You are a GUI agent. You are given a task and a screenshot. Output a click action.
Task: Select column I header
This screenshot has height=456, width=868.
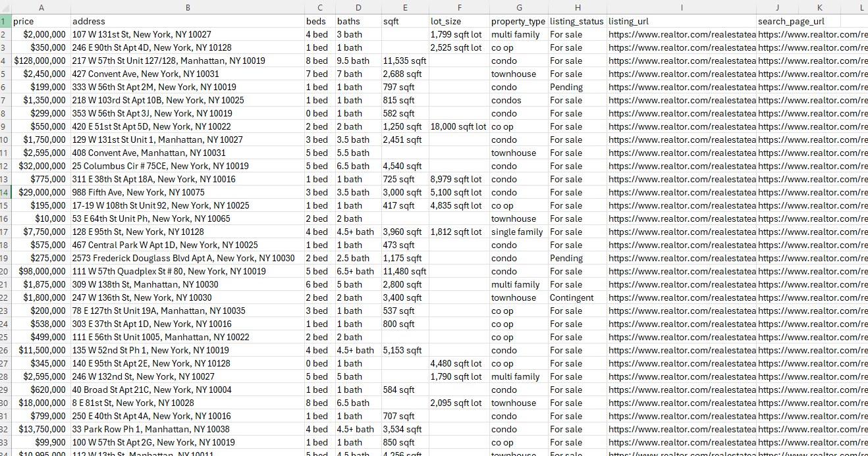682,7
